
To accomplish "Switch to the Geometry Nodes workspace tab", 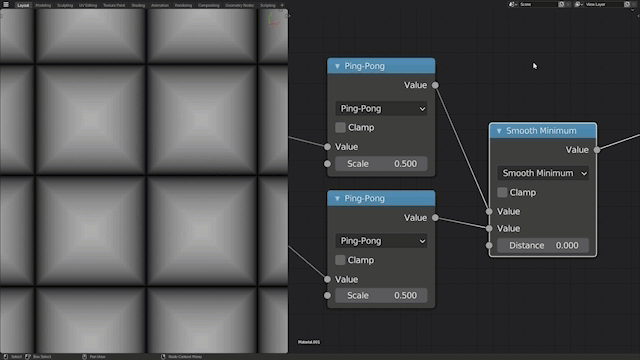I will [240, 5].
